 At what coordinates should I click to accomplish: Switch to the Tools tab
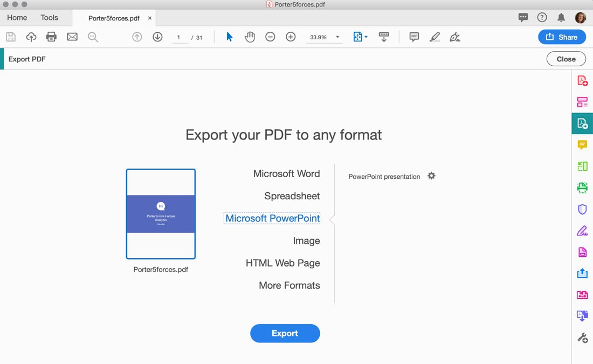(x=49, y=17)
